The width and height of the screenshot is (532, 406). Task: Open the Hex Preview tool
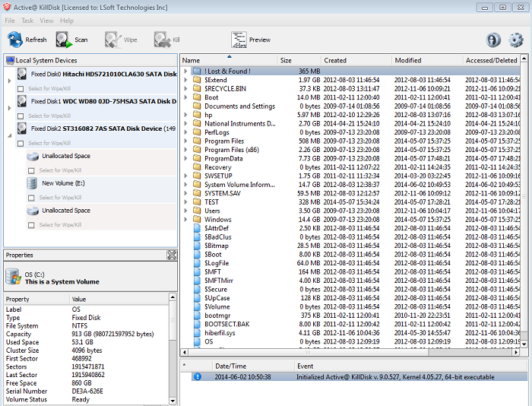pyautogui.click(x=239, y=40)
